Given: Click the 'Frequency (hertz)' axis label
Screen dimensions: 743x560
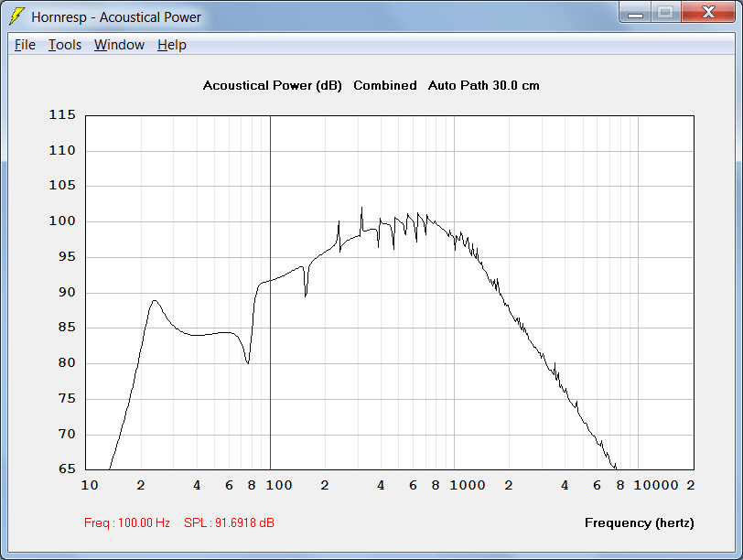Looking at the screenshot, I should click(x=639, y=522).
